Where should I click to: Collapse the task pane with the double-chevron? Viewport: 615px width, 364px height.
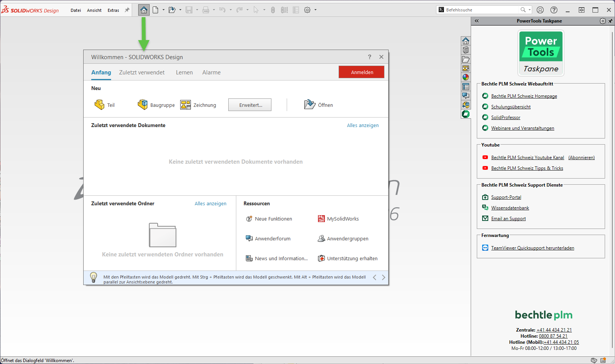tap(477, 21)
